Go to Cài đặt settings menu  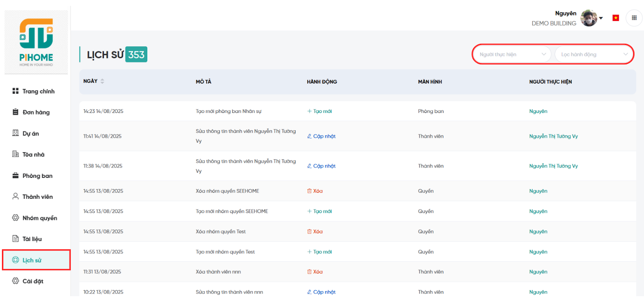pyautogui.click(x=33, y=281)
